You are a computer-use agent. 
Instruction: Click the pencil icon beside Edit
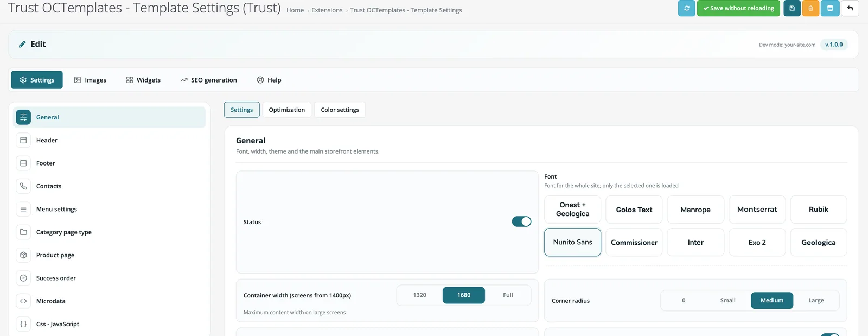(x=22, y=45)
